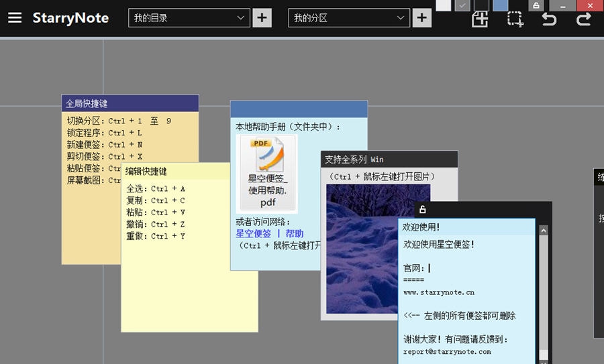
Task: Click the line 剪切便签: Ctrl + X
Action: (x=105, y=157)
